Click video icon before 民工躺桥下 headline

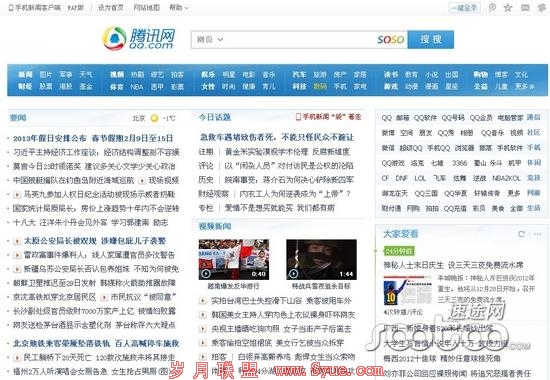coord(17,358)
